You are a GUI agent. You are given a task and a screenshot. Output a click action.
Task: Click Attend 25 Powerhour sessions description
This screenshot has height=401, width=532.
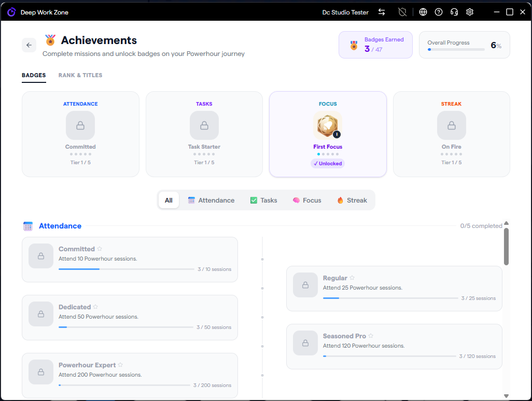point(362,288)
